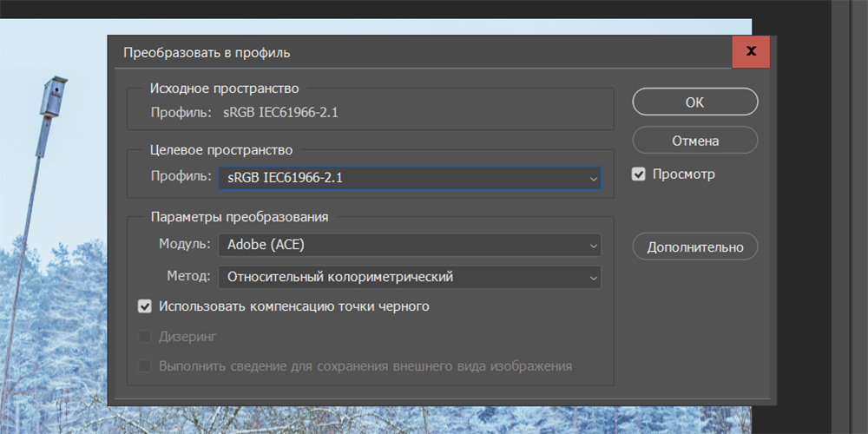This screenshot has width=868, height=434.
Task: Click the Параметры преобразования group label
Action: click(x=240, y=216)
